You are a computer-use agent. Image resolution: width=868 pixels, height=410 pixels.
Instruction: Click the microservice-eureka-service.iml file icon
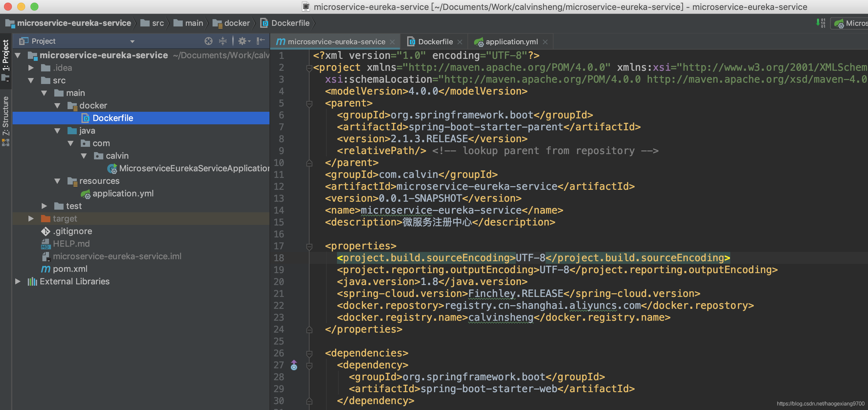pos(46,257)
